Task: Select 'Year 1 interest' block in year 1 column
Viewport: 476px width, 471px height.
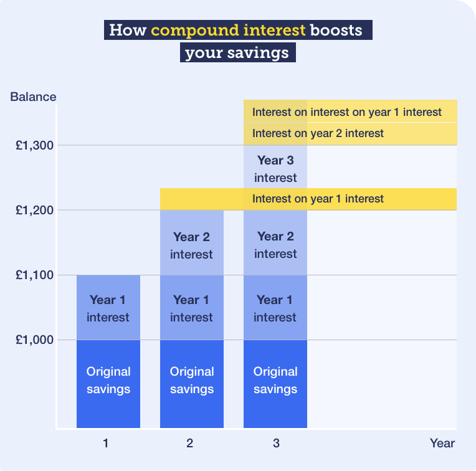Action: 108,307
